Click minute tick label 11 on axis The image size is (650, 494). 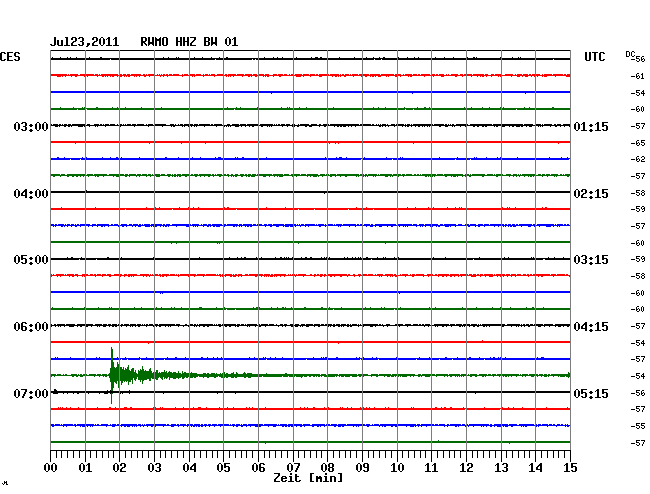pyautogui.click(x=431, y=468)
